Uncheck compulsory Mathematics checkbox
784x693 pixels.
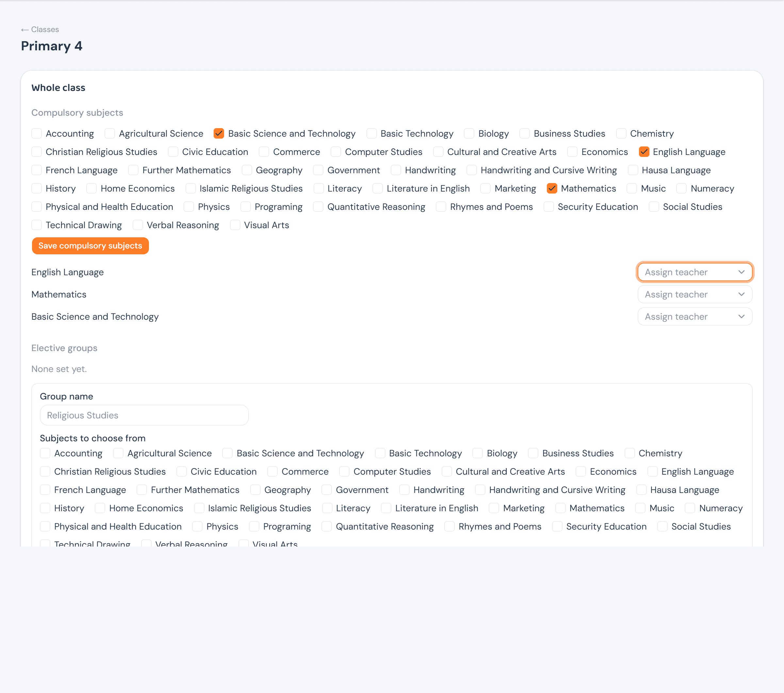[x=552, y=188]
